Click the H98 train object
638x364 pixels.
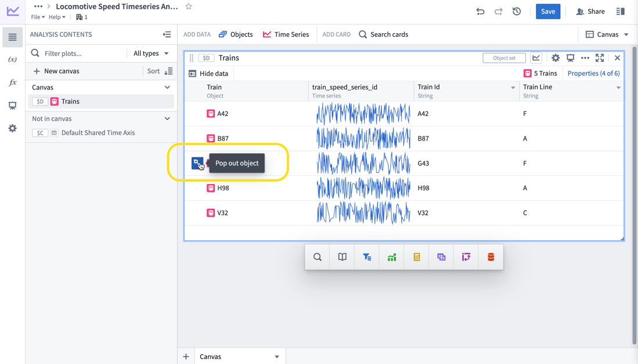[218, 188]
